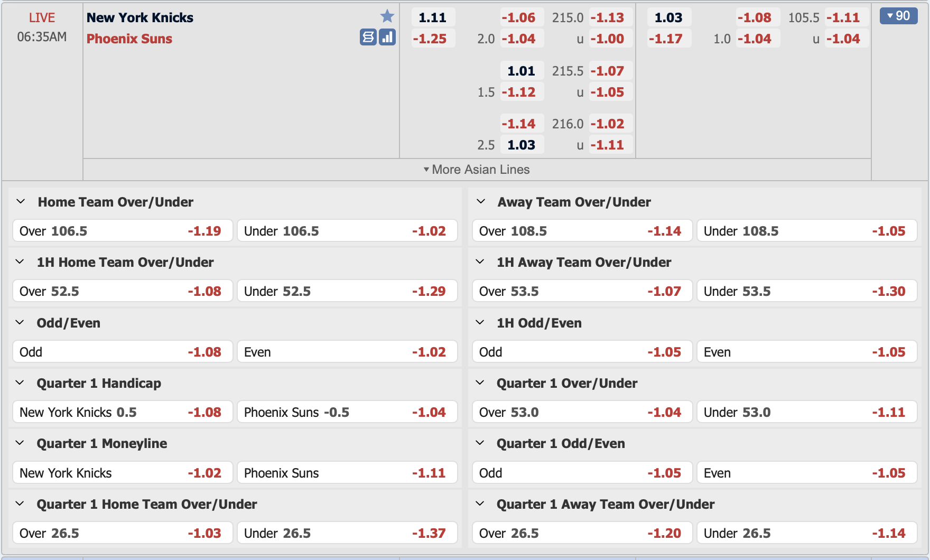Select Under 108.5 away team total
Image resolution: width=930 pixels, height=560 pixels.
[x=807, y=231]
